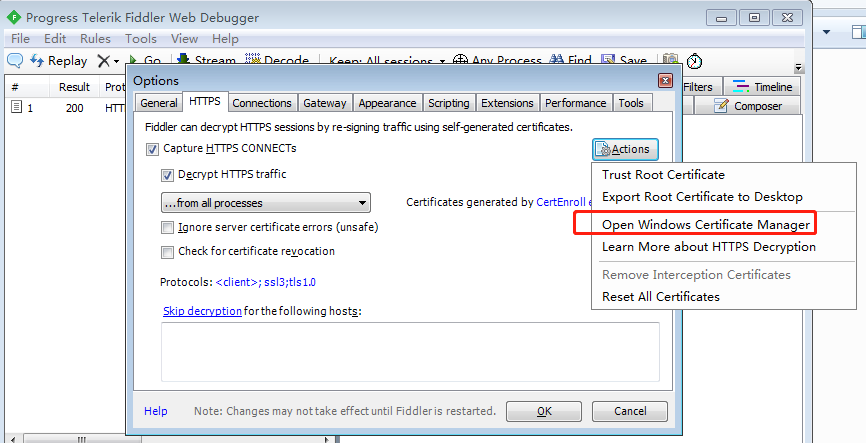Screen dimensions: 866x443
Task: Close the Options dialog with red X
Action: [x=665, y=81]
